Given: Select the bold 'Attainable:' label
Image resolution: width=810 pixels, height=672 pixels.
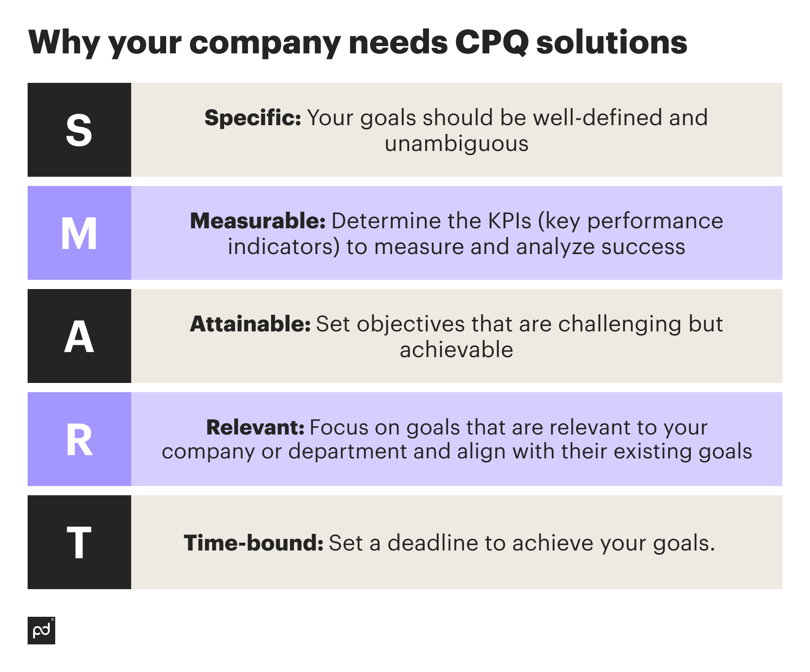Looking at the screenshot, I should point(250,324).
